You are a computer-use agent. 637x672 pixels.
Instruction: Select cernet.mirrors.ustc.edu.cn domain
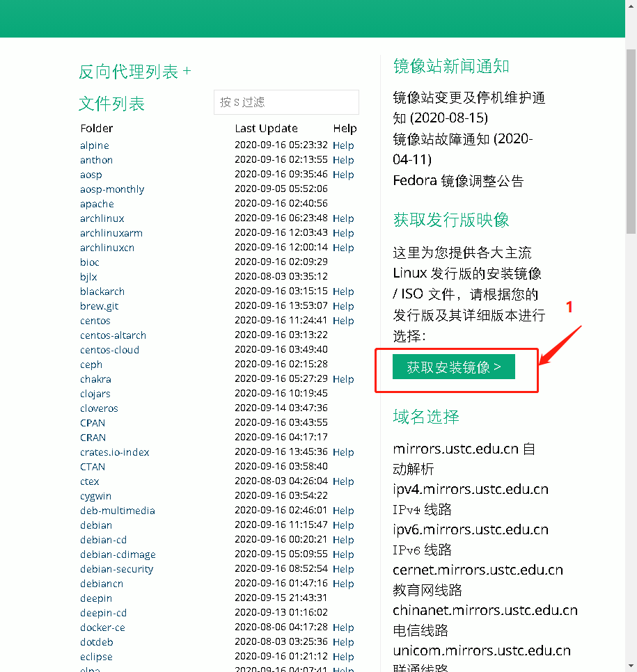pos(478,570)
